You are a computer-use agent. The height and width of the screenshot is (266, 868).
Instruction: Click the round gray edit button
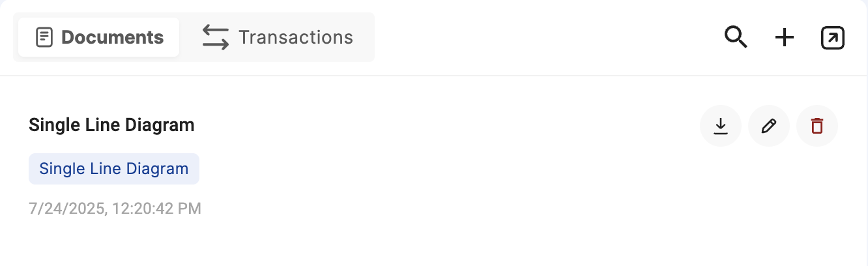pyautogui.click(x=769, y=126)
